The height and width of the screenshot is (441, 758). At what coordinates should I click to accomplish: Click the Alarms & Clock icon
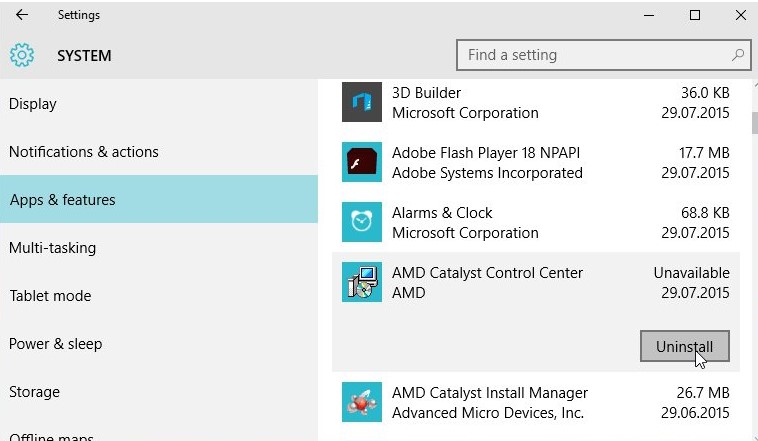[362, 222]
